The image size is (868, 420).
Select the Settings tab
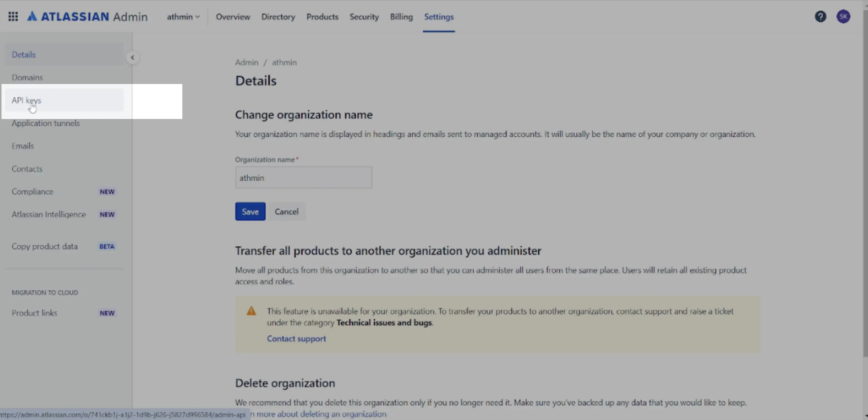(439, 16)
